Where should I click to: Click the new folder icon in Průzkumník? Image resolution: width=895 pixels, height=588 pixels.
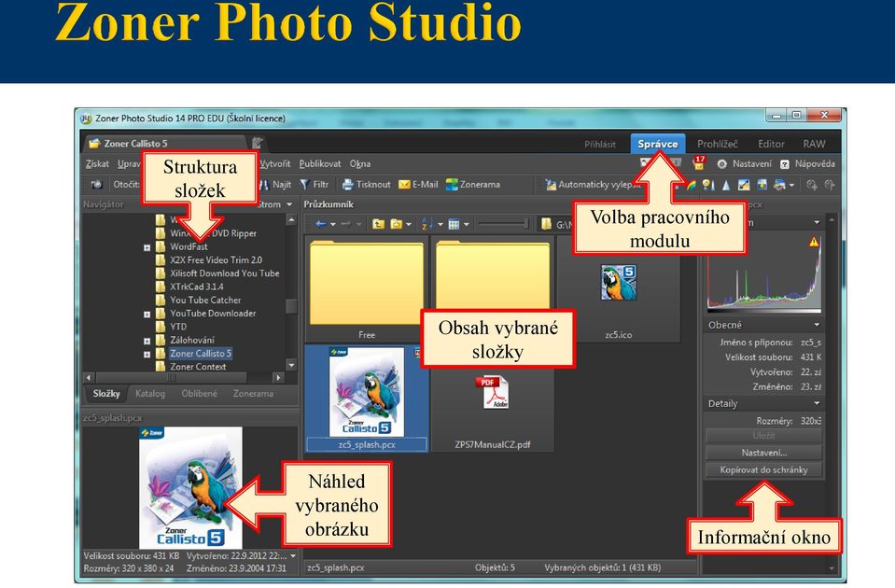pos(396,224)
